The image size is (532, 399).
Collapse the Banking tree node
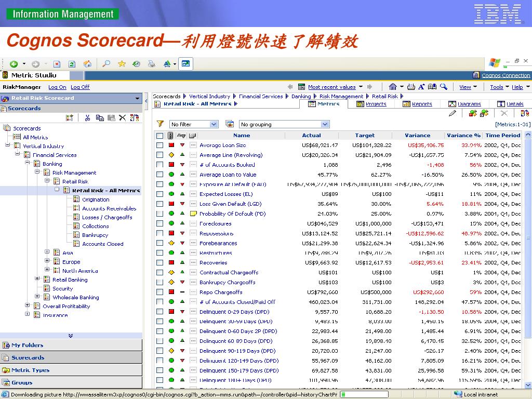[x=28, y=163]
